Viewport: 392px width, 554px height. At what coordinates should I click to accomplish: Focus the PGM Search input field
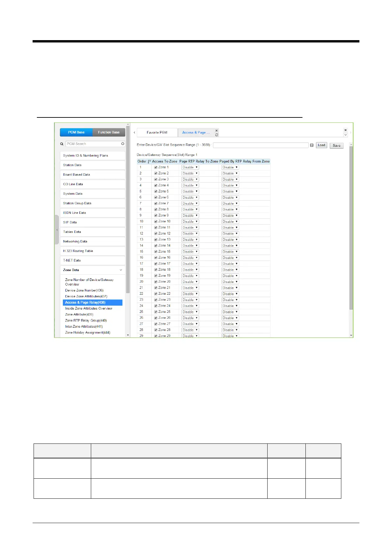click(x=93, y=144)
